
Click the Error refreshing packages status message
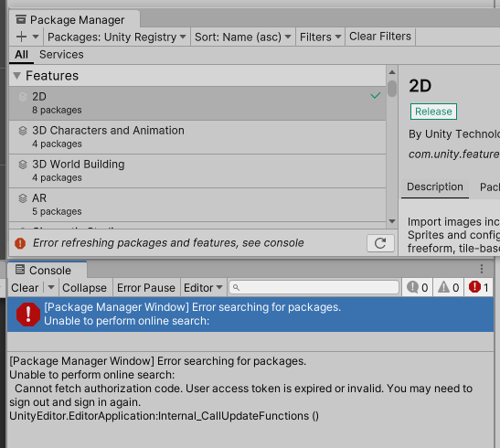click(168, 243)
